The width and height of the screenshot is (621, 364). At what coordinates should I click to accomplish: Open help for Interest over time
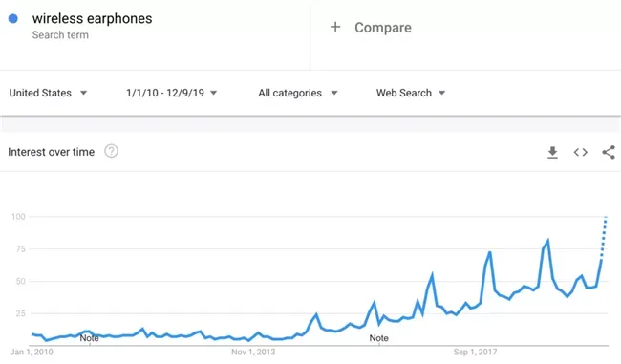(111, 151)
